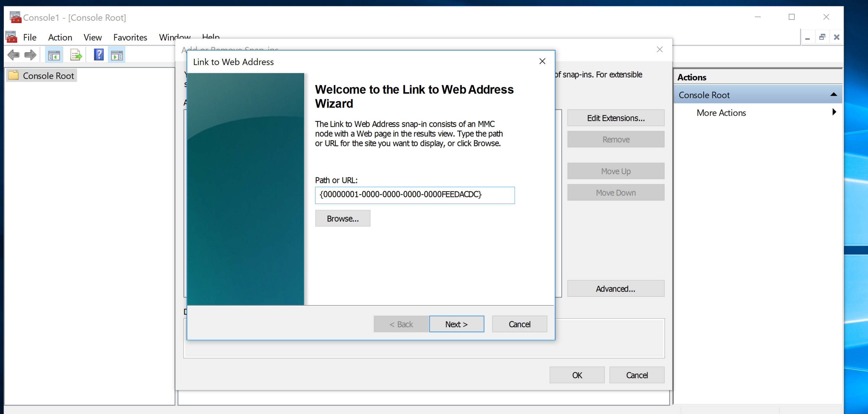Select Console Root tree node
This screenshot has width=868, height=414.
[x=48, y=76]
